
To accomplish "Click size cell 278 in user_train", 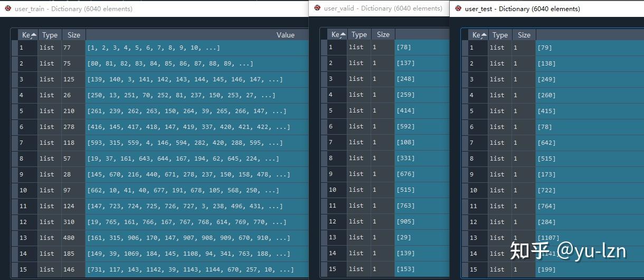I will pos(73,127).
